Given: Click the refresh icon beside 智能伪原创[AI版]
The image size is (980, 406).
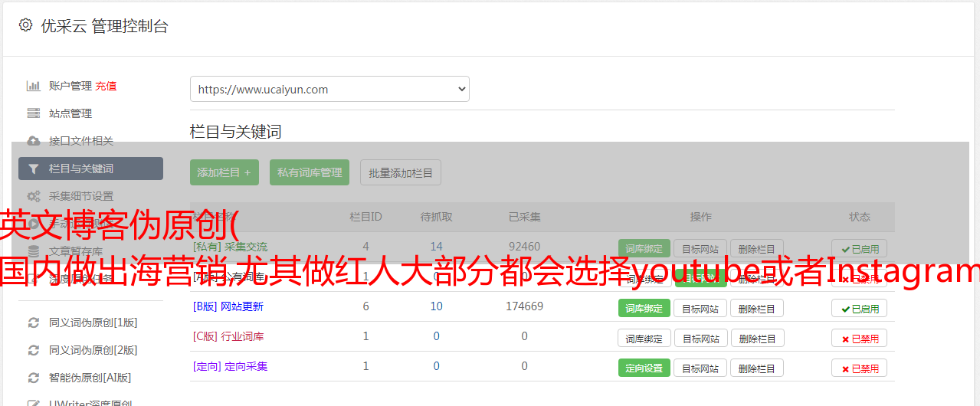Looking at the screenshot, I should point(34,378).
